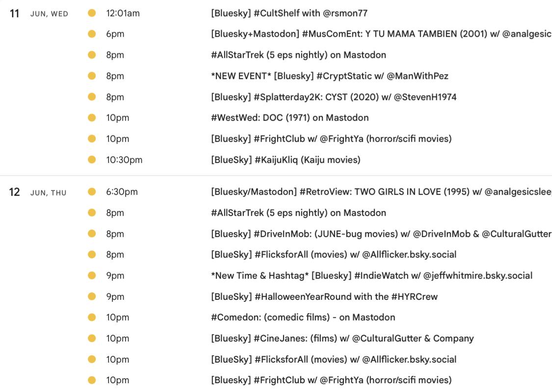Open the #DriveInMob JUNE-bug movies event
Viewport: 552px width, 392px height.
pos(381,234)
